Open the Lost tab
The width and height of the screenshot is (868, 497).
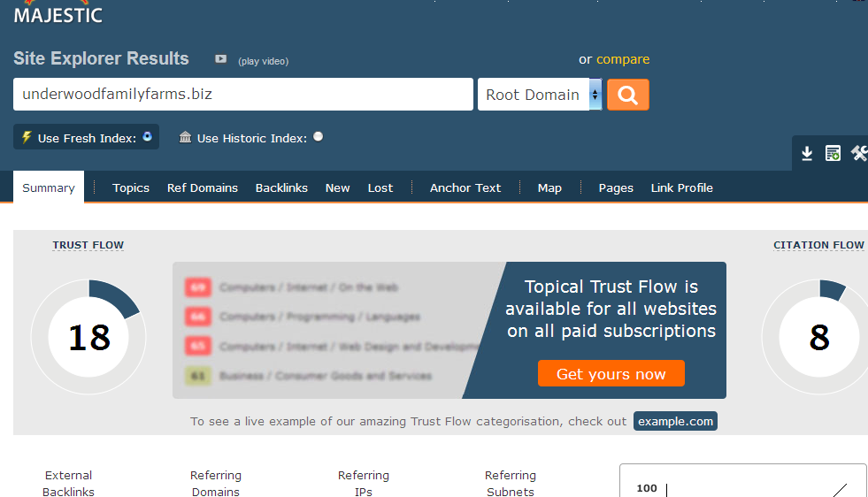point(380,188)
